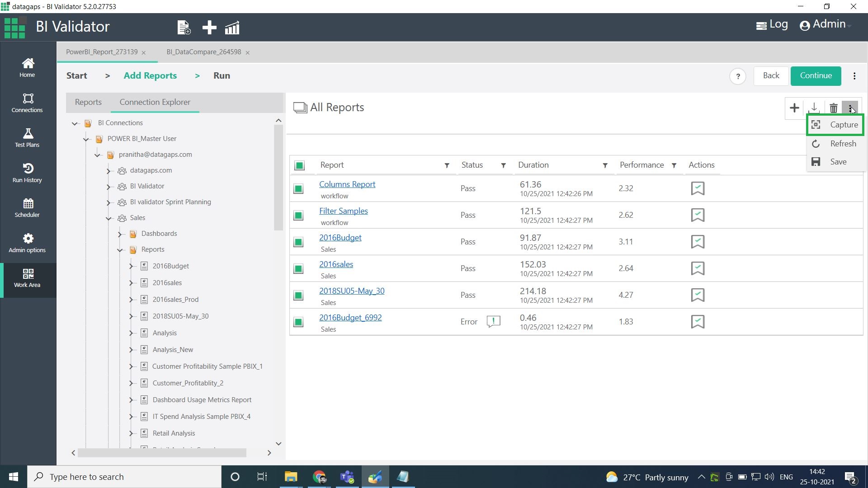Switch to the BI_DataCompare_264598 tab
The width and height of the screenshot is (868, 488).
(x=203, y=52)
